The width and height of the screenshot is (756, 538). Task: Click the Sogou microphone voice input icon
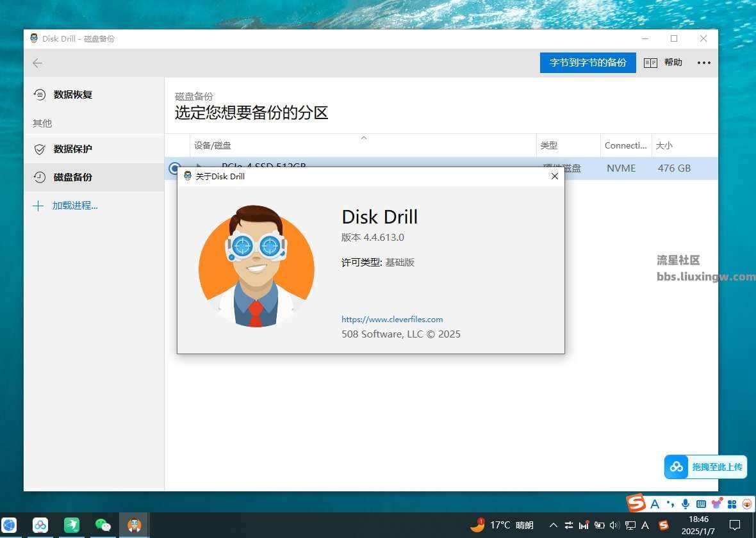pos(685,504)
